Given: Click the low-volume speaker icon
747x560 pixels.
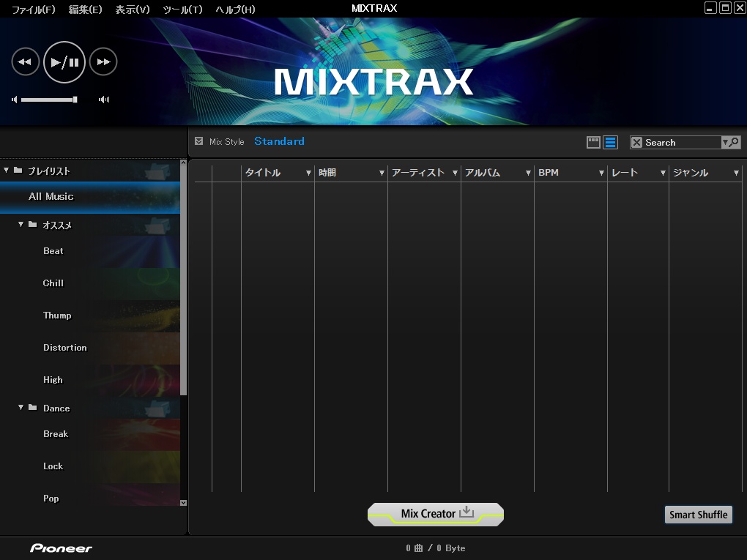Looking at the screenshot, I should coord(15,100).
